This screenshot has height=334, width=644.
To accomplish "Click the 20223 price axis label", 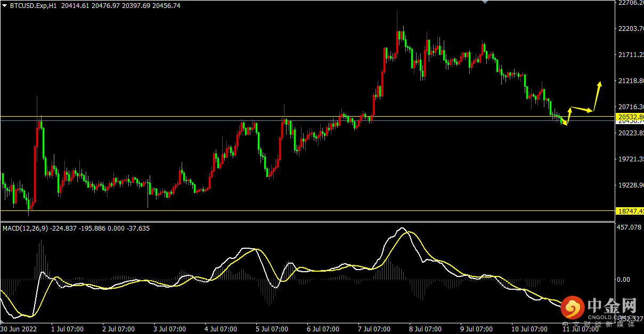I will tap(631, 133).
